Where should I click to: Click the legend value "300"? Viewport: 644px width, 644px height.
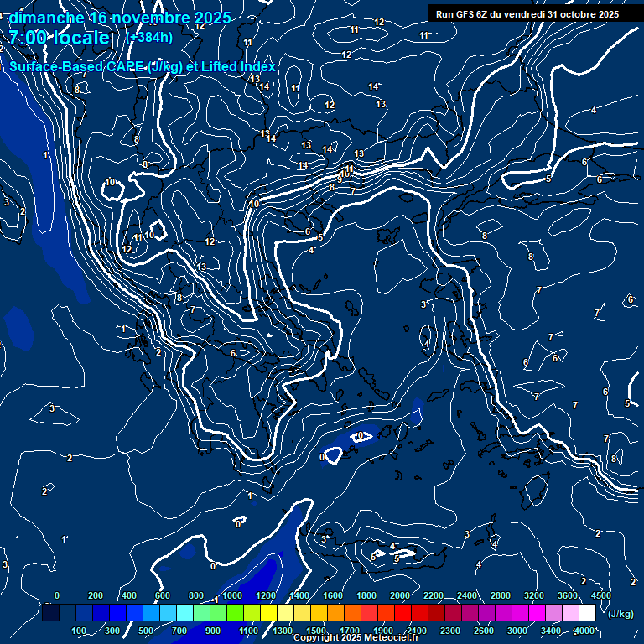point(112,631)
